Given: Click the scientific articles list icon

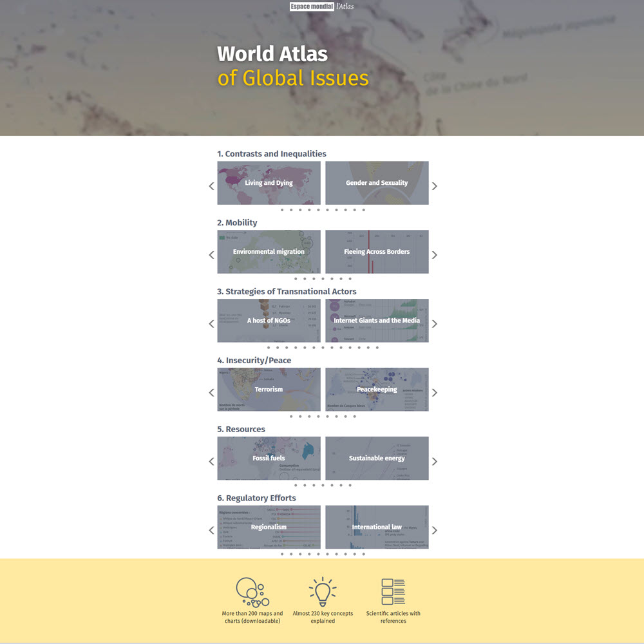Looking at the screenshot, I should [x=393, y=592].
